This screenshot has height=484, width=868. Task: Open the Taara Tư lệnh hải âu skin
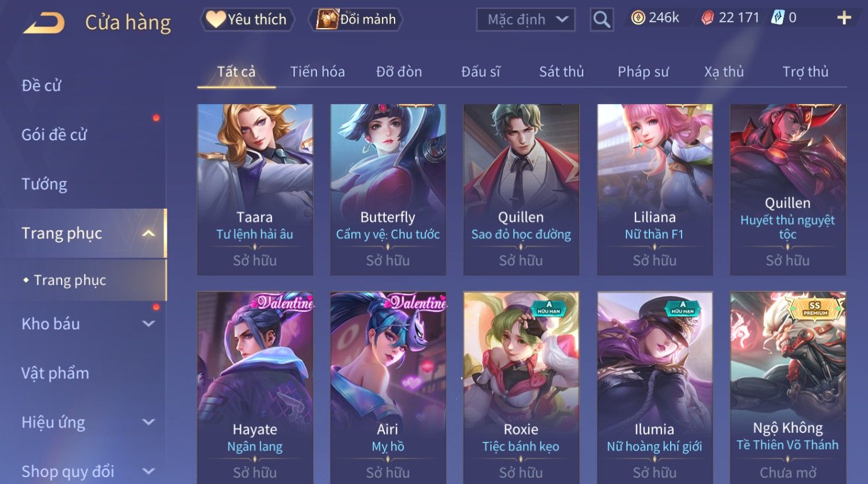tap(255, 190)
